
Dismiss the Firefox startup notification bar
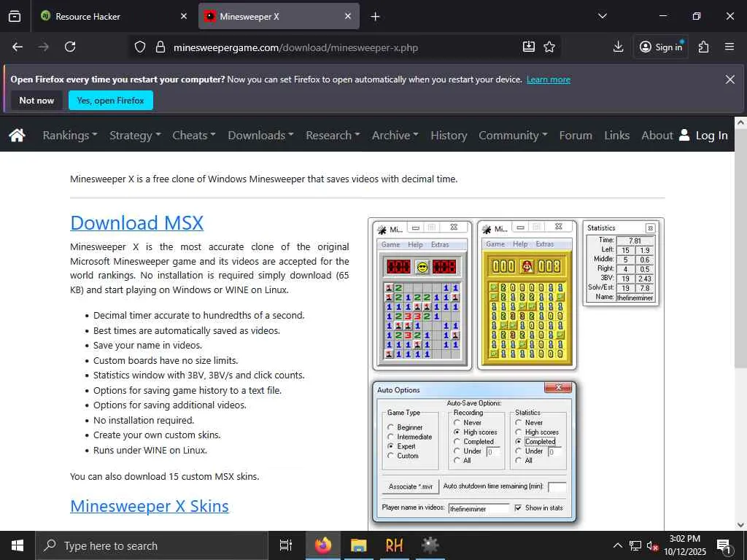pos(729,79)
